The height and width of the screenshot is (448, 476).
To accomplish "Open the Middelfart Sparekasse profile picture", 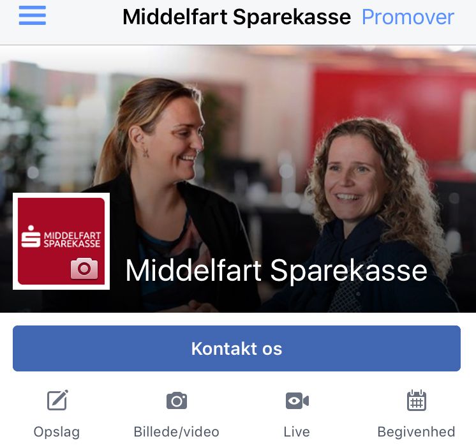I will (x=61, y=241).
